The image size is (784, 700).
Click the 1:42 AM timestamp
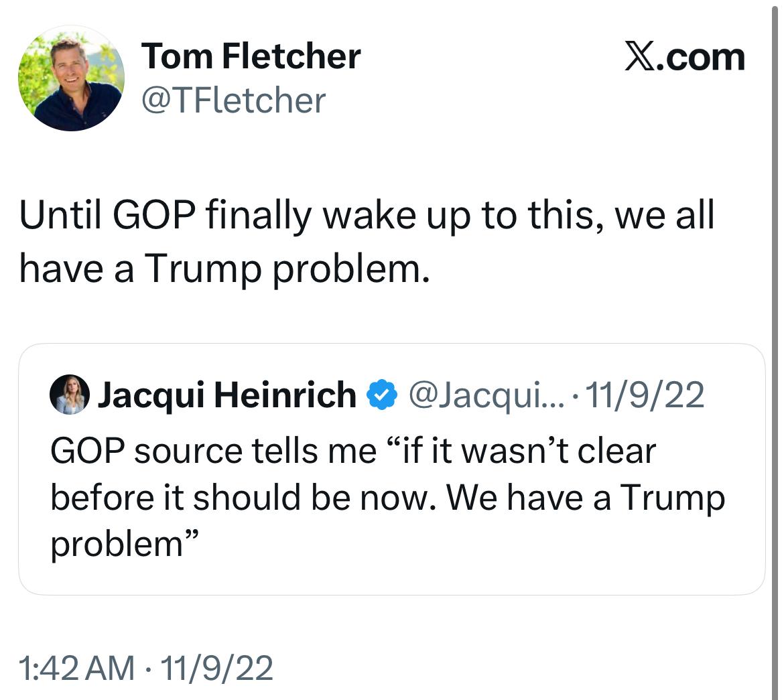76,668
